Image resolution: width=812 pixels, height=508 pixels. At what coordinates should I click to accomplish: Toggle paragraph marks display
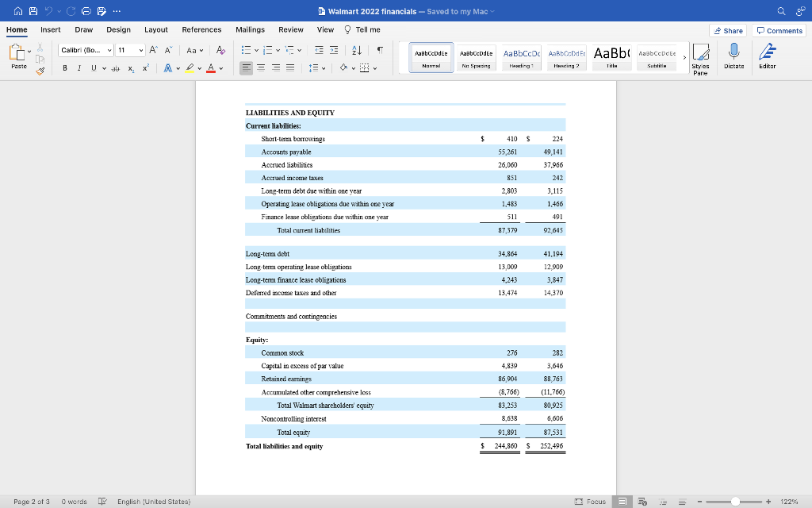[x=380, y=50]
